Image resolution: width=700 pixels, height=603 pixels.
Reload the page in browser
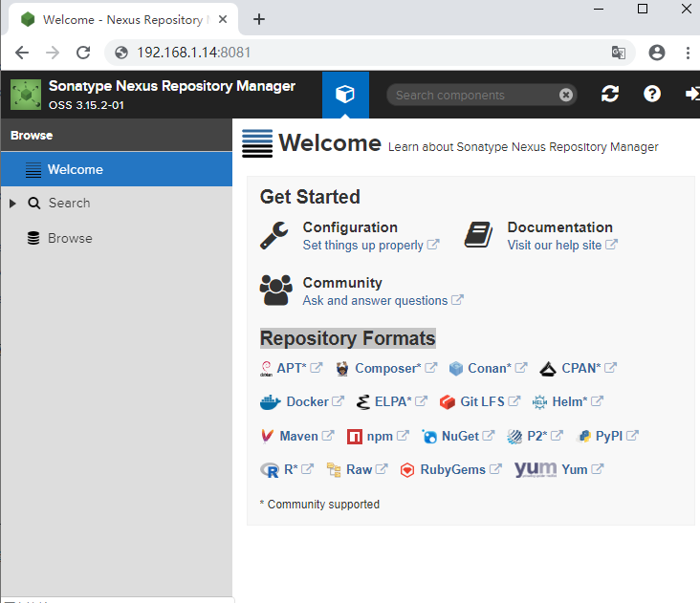[x=83, y=53]
